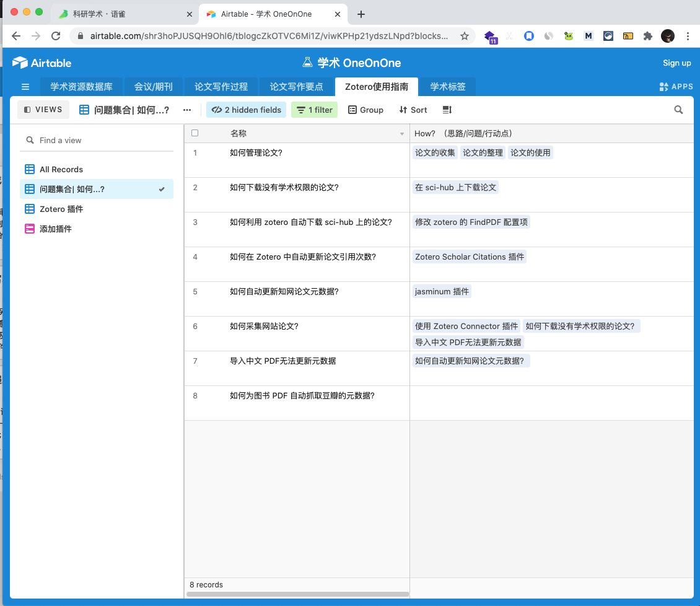The width and height of the screenshot is (700, 606).
Task: Open the 修改 zotero 的 FindPDF 配置项 record
Action: point(471,222)
